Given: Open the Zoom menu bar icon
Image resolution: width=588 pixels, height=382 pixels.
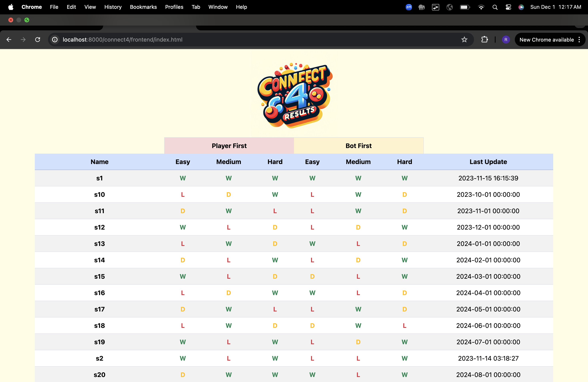Looking at the screenshot, I should point(409,7).
